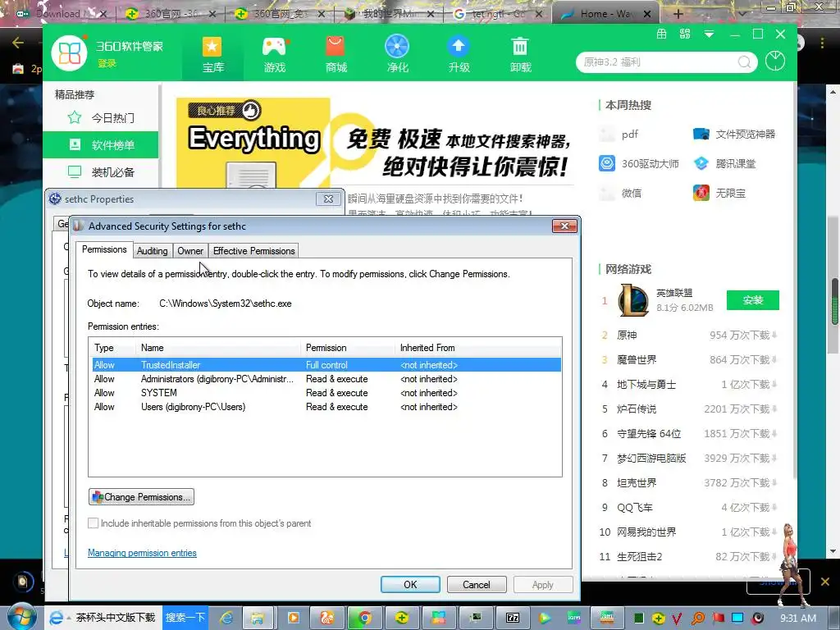Click Cancel in Advanced Security Settings
The height and width of the screenshot is (630, 840).
pyautogui.click(x=477, y=584)
